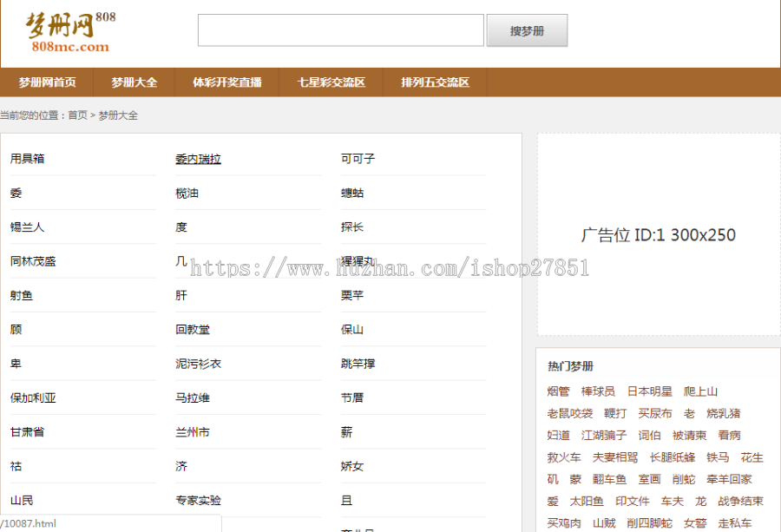Screen dimensions: 781x532
Task: Open the 专家实验 dream entry
Action: pos(196,500)
